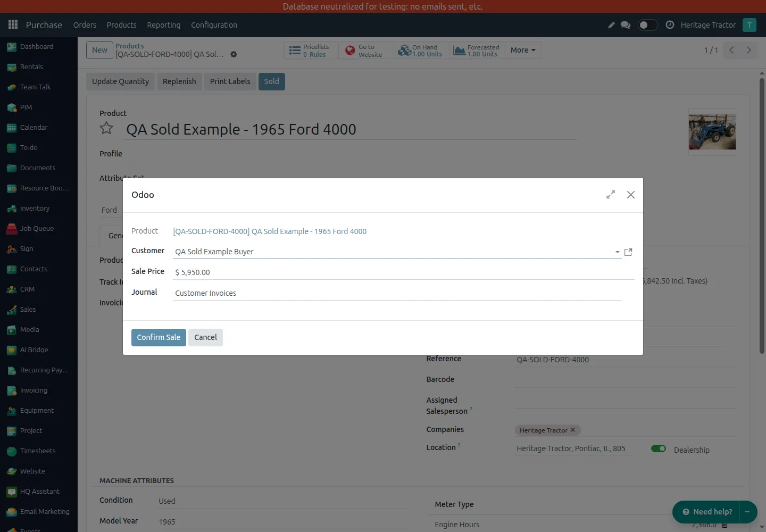Click the Print Labels button

tap(230, 81)
